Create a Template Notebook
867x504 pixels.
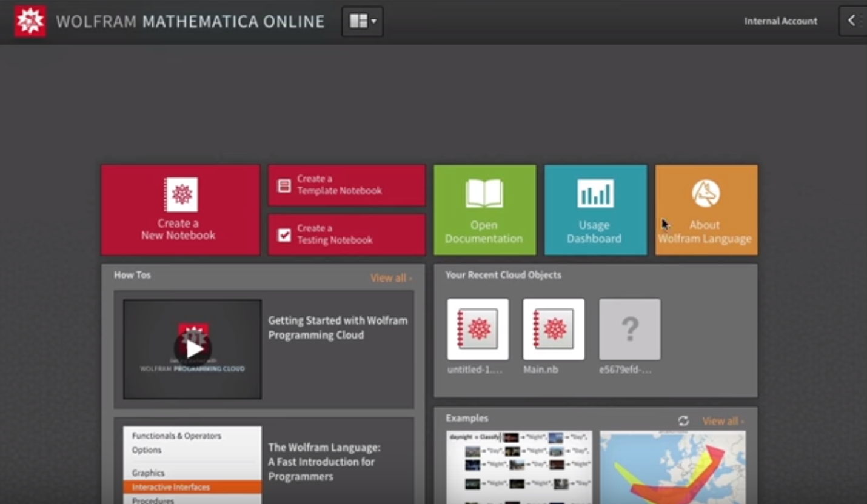347,185
